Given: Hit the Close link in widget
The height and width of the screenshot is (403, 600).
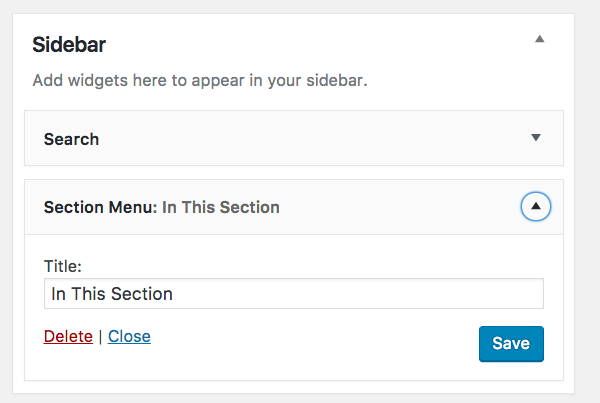Looking at the screenshot, I should coord(129,336).
